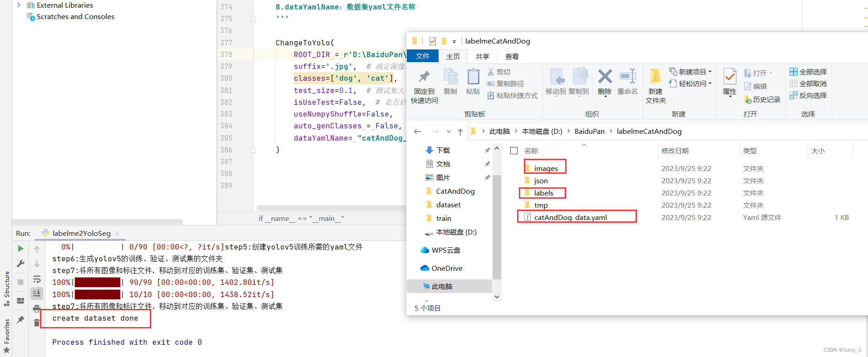Click 本地磁盘 (D:) in the address breadcrumb

coord(542,131)
